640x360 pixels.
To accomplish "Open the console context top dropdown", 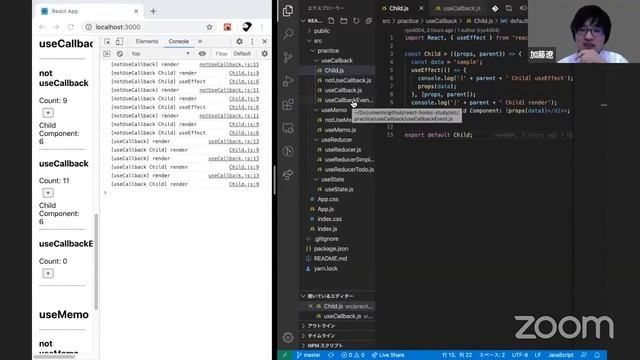I will 160,54.
